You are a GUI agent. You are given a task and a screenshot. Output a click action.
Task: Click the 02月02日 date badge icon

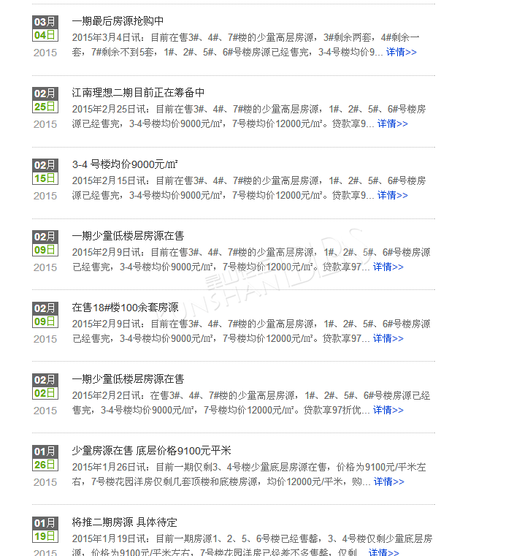click(x=45, y=387)
